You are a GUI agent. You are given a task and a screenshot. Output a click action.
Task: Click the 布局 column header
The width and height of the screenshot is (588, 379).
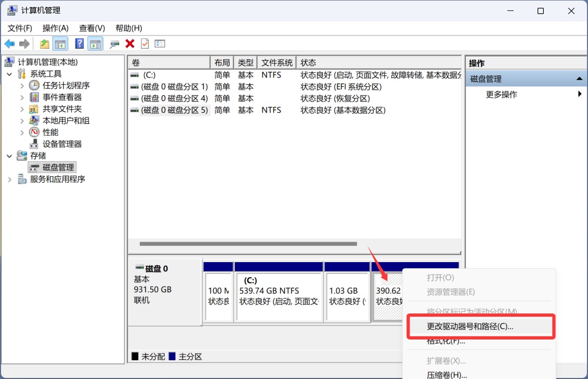coord(222,62)
